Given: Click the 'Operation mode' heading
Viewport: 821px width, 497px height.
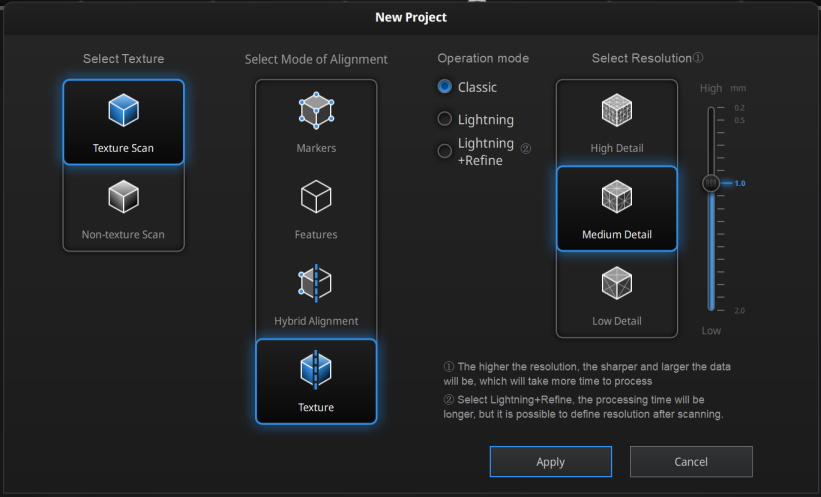Looking at the screenshot, I should point(483,58).
